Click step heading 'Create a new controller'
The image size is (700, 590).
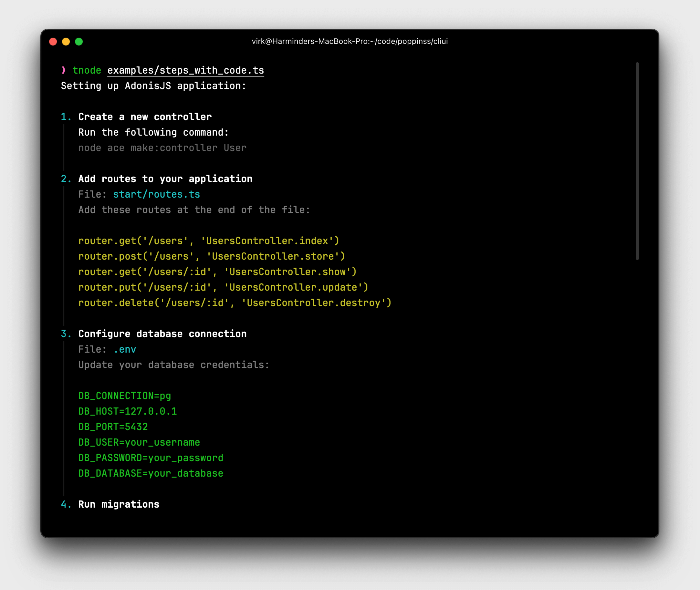tap(145, 117)
